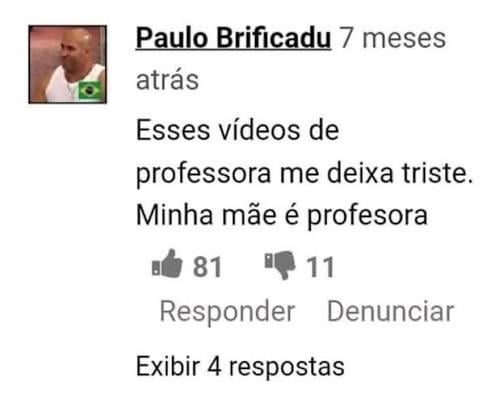Like the comment with the thumbs up icon
The height and width of the screenshot is (407, 491).
(x=167, y=264)
